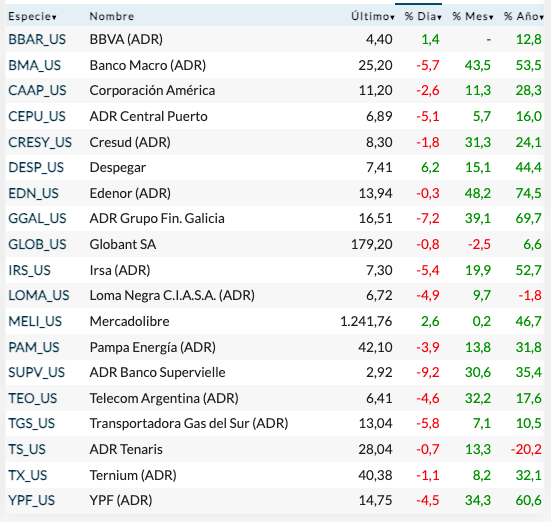Select the name Irsa (ADR)
The height and width of the screenshot is (522, 551).
pyautogui.click(x=120, y=270)
